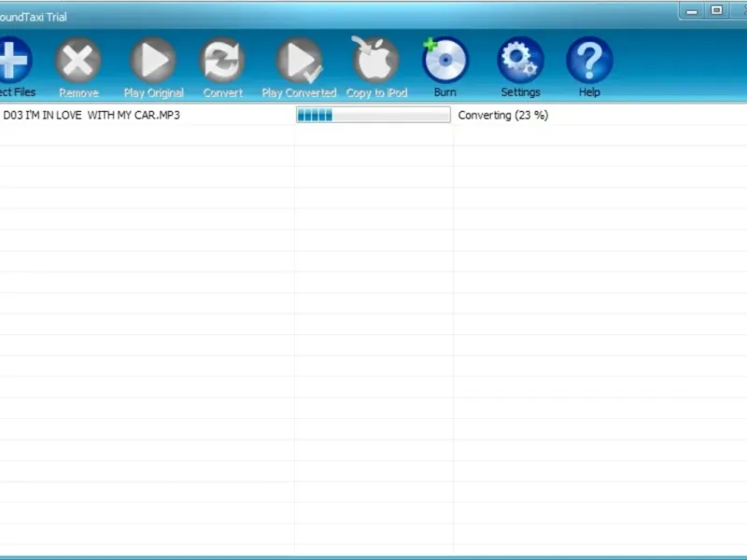Click the conversion progress bar
This screenshot has height=560, width=747.
(373, 115)
